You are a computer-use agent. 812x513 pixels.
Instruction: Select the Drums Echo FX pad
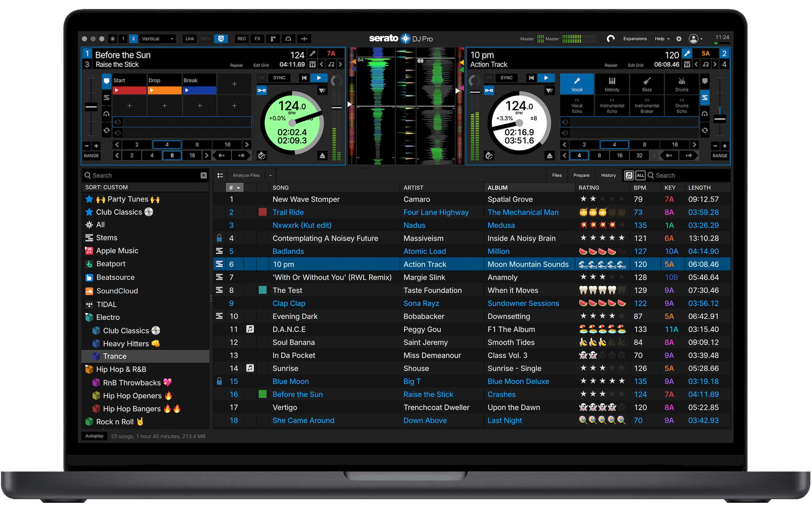(x=682, y=106)
